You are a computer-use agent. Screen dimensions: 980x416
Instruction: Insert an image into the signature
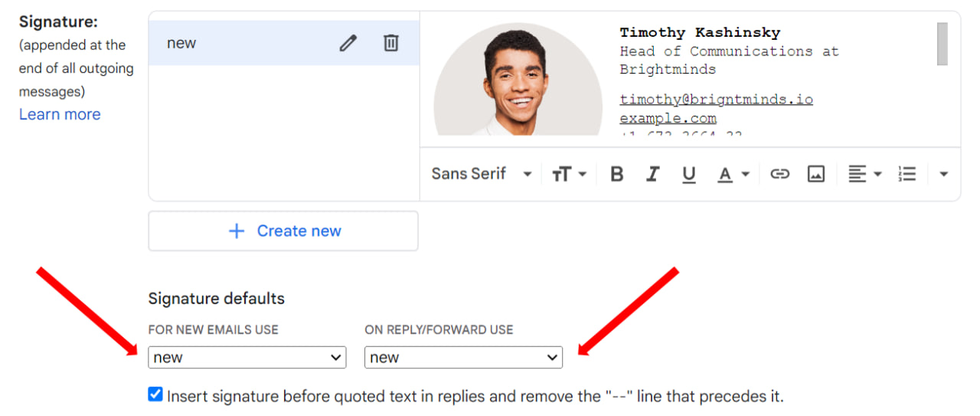[x=816, y=174]
